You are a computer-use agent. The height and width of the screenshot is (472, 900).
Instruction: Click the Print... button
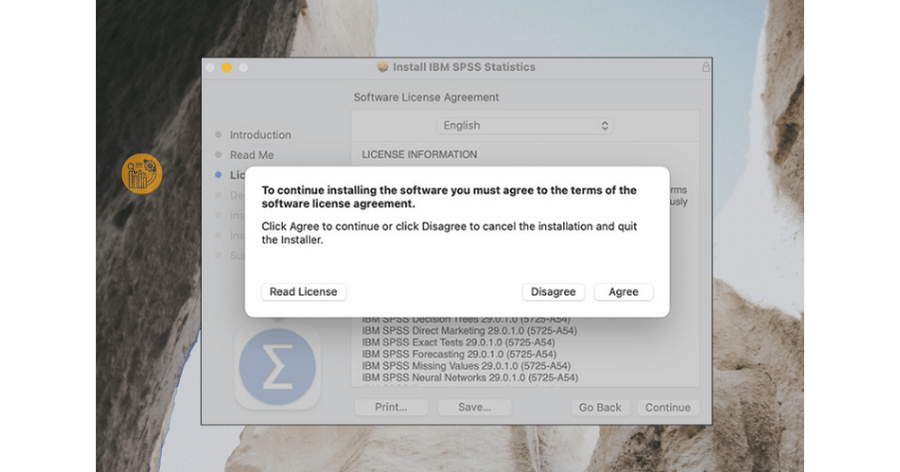[391, 407]
